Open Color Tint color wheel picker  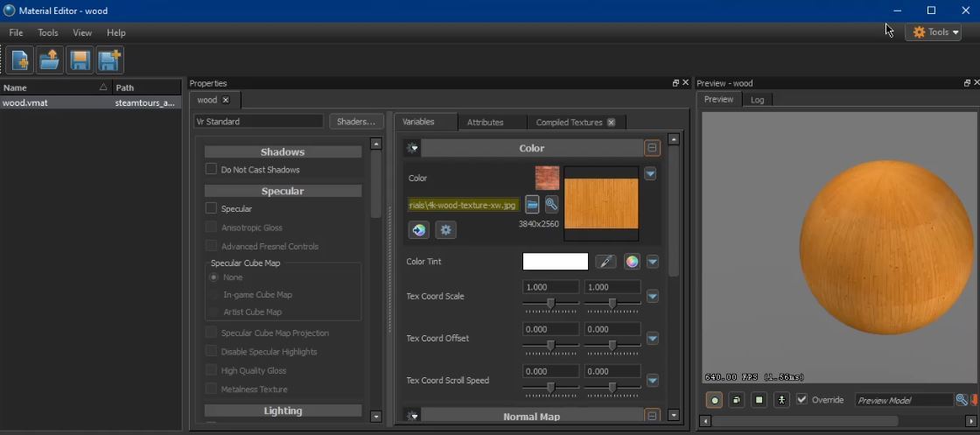(x=633, y=262)
